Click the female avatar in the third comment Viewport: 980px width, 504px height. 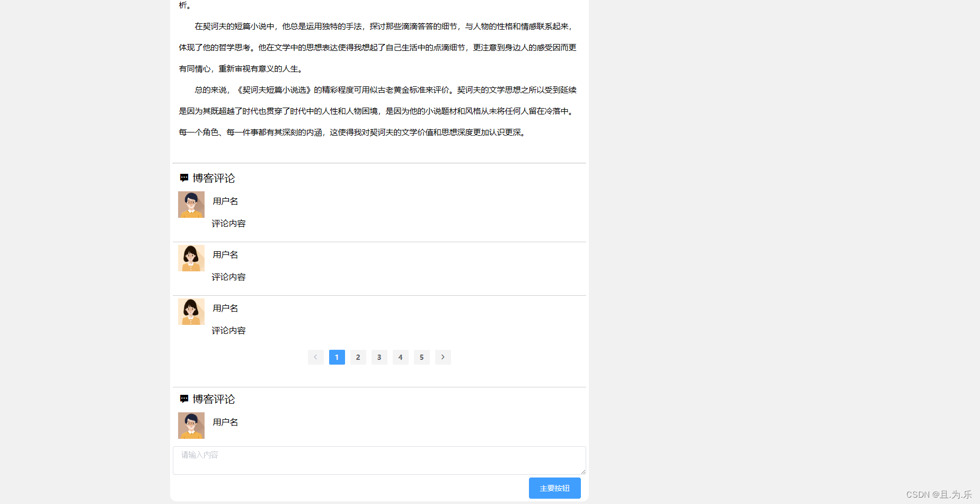(x=191, y=312)
